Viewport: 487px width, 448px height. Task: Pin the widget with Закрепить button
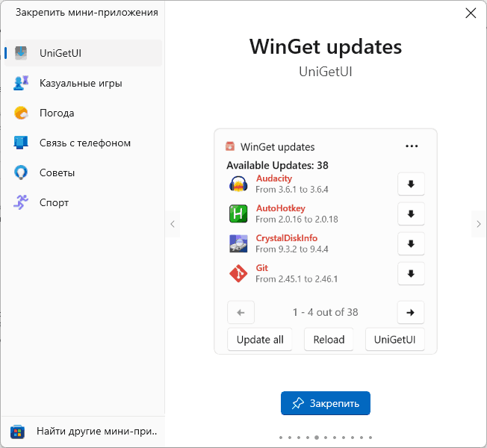coord(326,403)
